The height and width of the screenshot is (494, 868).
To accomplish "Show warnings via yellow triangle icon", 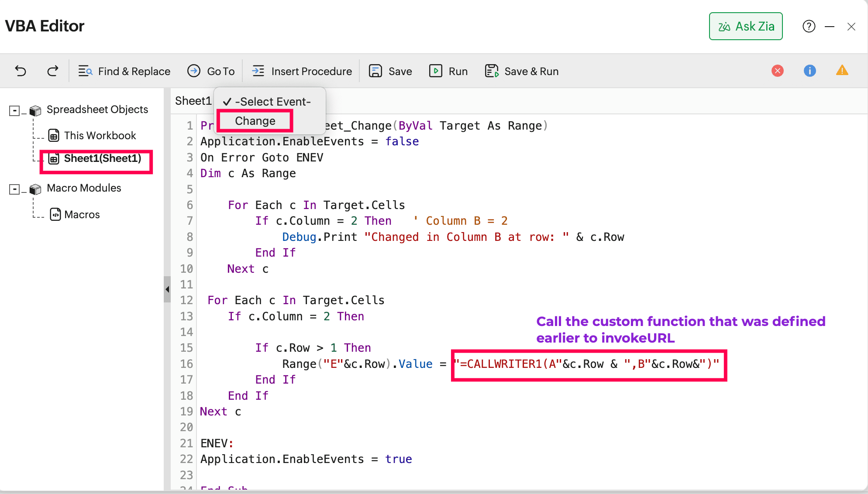I will click(x=842, y=71).
